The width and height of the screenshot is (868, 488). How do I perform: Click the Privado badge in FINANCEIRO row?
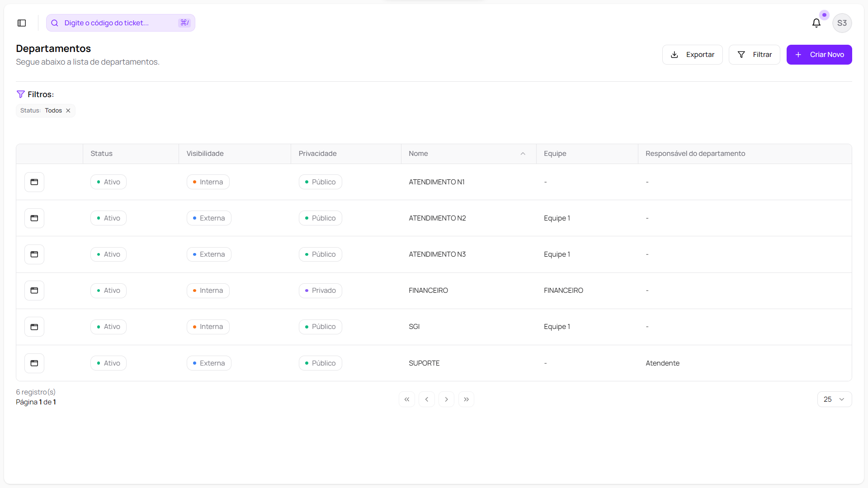[320, 291]
